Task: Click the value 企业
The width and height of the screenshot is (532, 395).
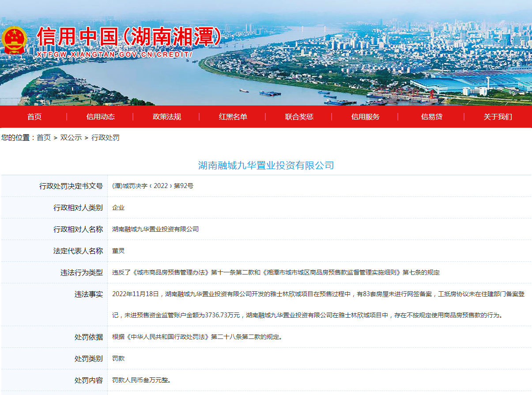Action: (118, 207)
